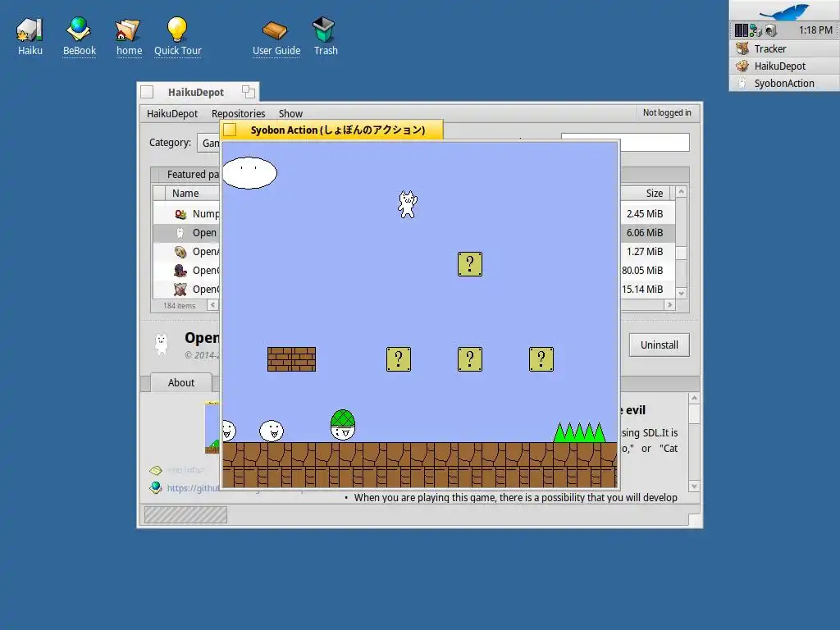
Task: Click the white cloud in the game
Action: [x=249, y=172]
